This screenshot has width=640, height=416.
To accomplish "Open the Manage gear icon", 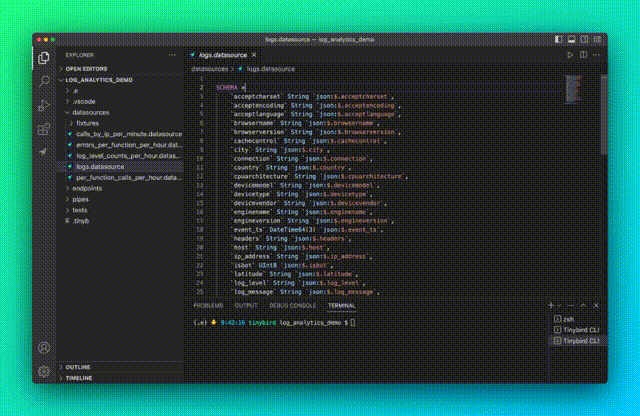I will (43, 371).
